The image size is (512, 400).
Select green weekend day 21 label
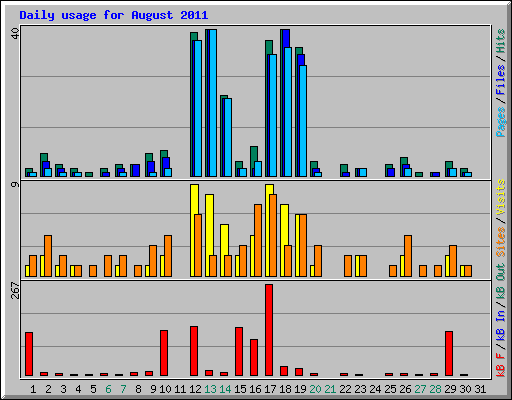coord(330,389)
